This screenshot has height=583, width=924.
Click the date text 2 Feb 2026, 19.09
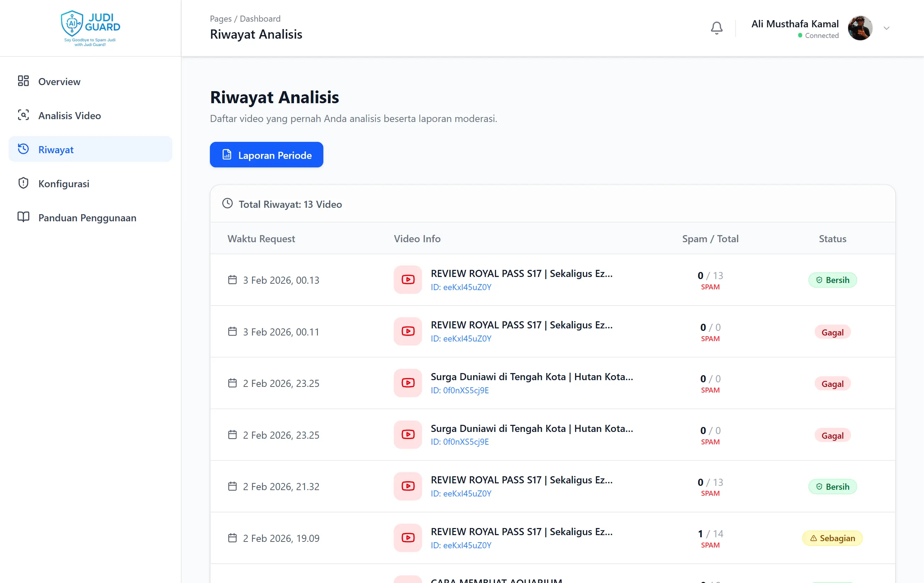click(x=281, y=538)
